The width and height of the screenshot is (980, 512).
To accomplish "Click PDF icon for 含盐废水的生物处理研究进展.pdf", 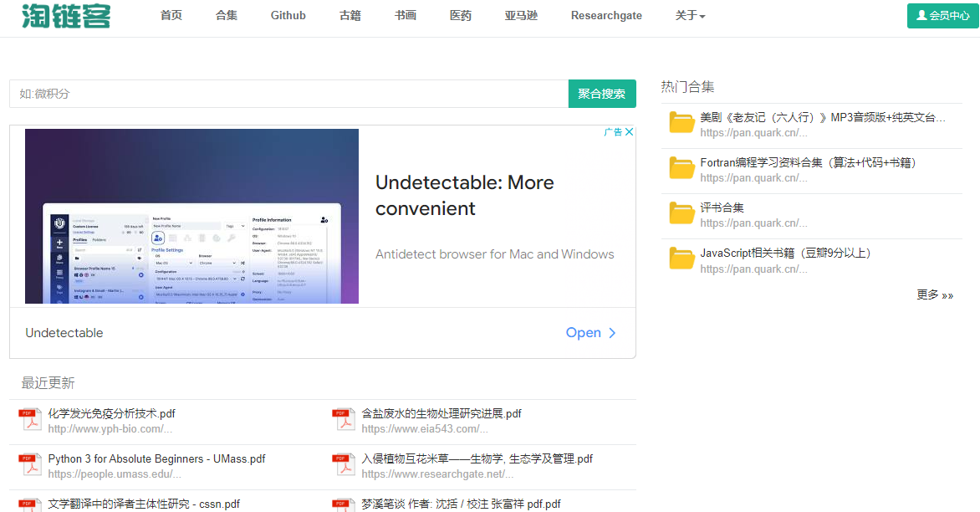I will pyautogui.click(x=344, y=419).
